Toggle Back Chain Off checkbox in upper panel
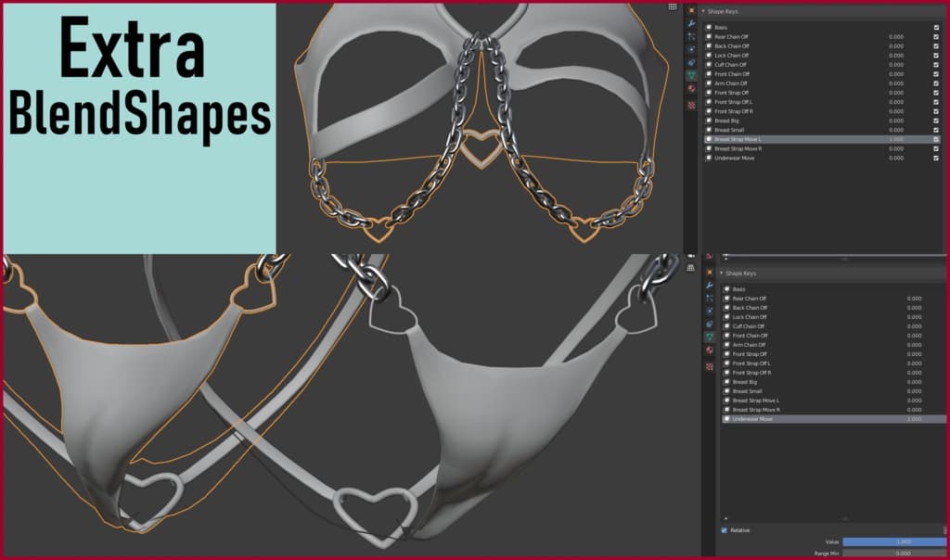Image resolution: width=950 pixels, height=560 pixels. click(936, 46)
